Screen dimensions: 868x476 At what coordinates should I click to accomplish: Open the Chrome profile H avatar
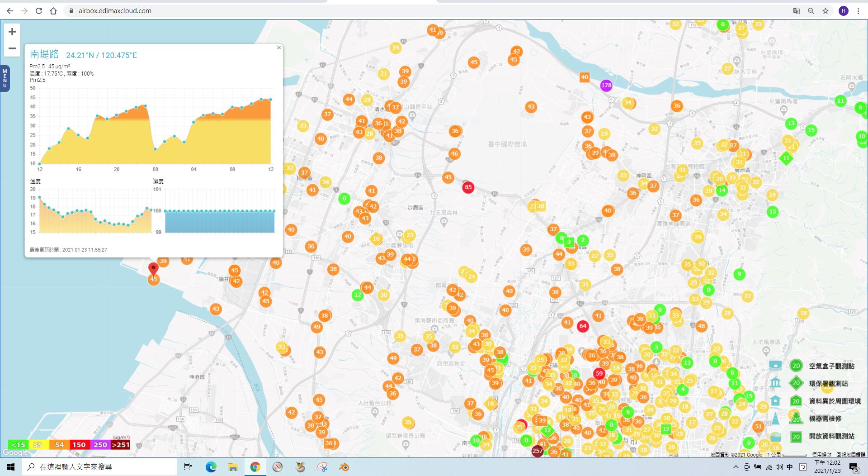click(x=843, y=11)
